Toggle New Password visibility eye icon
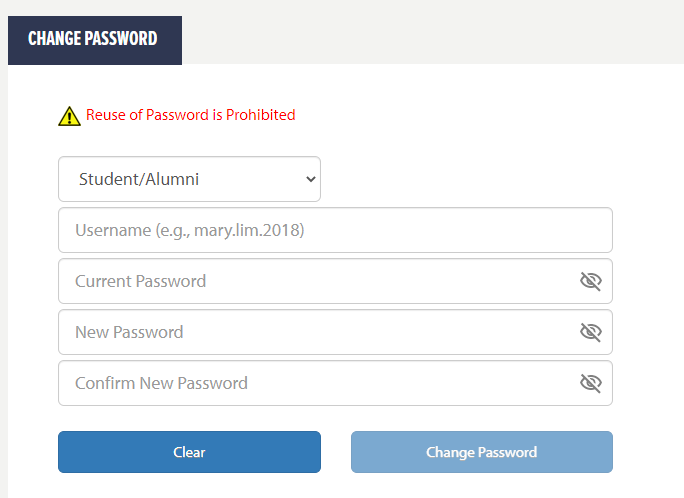The height and width of the screenshot is (498, 684). coord(590,332)
